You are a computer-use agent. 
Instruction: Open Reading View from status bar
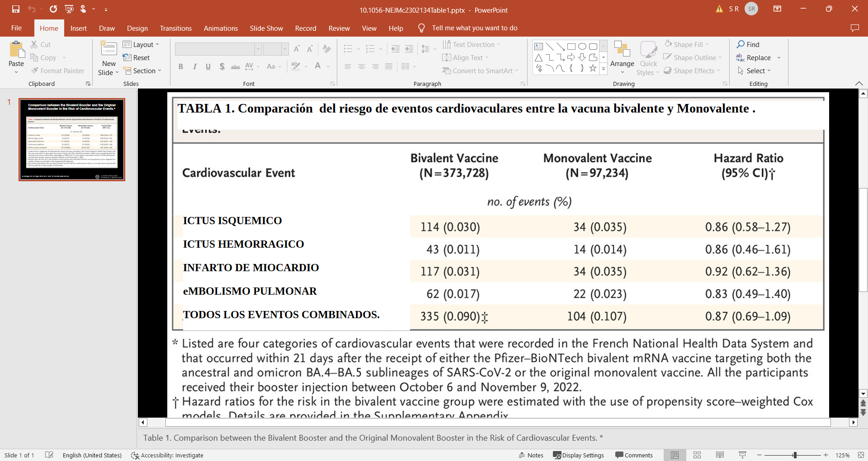pos(720,455)
